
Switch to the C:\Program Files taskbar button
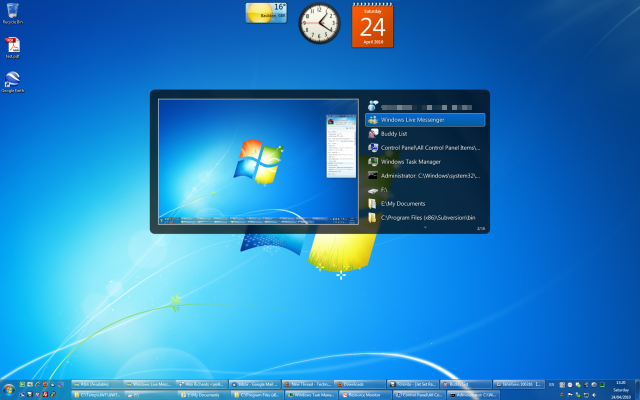pyautogui.click(x=256, y=395)
